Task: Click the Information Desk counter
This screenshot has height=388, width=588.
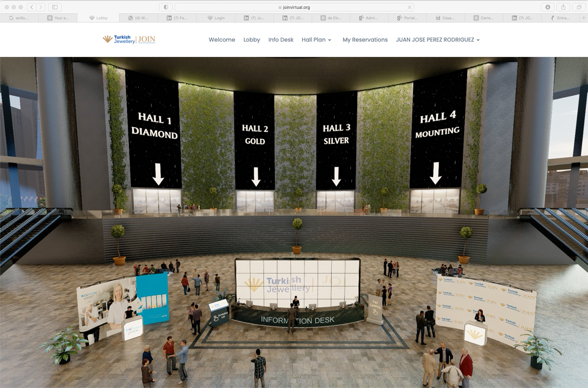Action: [x=297, y=319]
